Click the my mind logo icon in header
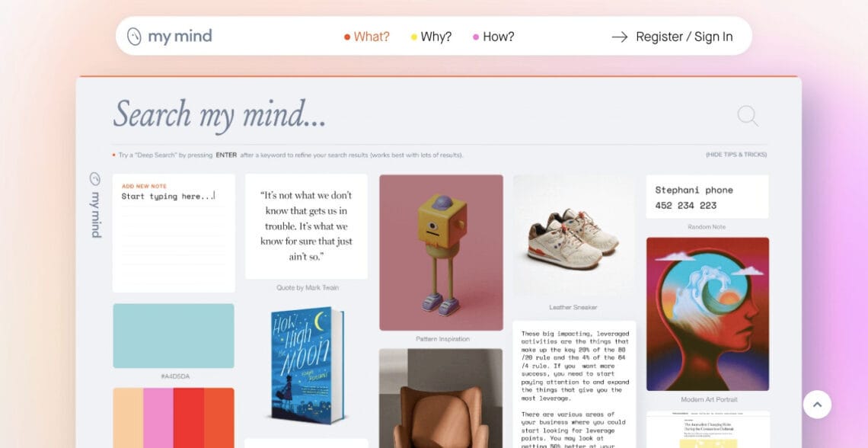Screen dimensions: 868x448 pos(134,37)
